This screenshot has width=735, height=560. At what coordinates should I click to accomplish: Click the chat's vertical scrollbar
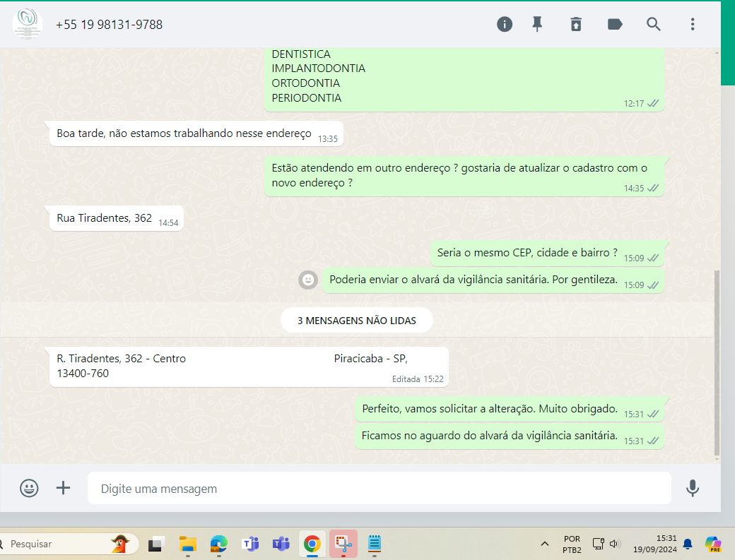click(717, 360)
